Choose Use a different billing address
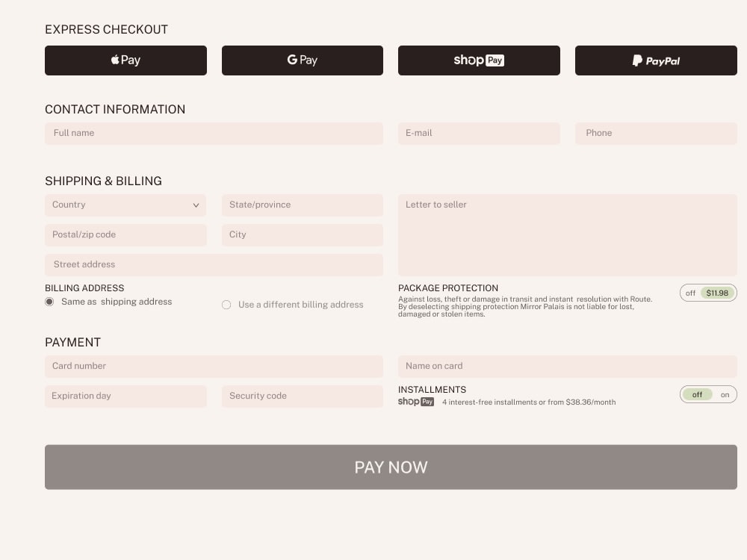The width and height of the screenshot is (747, 560). pos(226,305)
